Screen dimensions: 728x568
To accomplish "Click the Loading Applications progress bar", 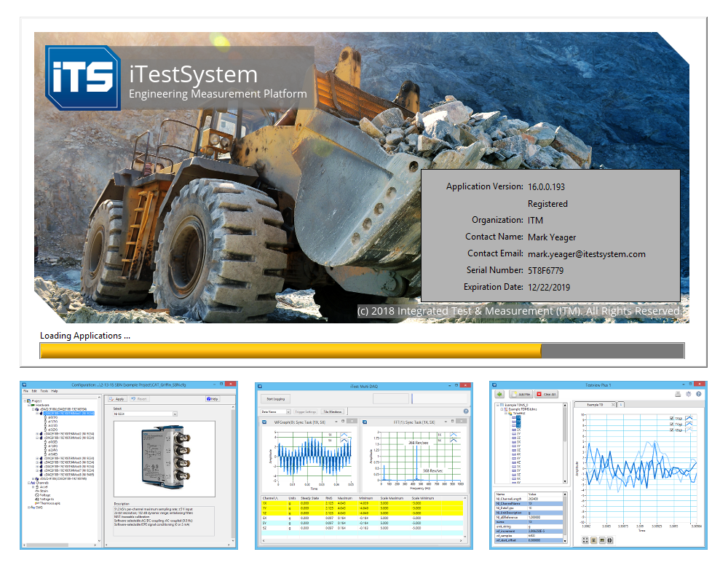I will pos(362,351).
